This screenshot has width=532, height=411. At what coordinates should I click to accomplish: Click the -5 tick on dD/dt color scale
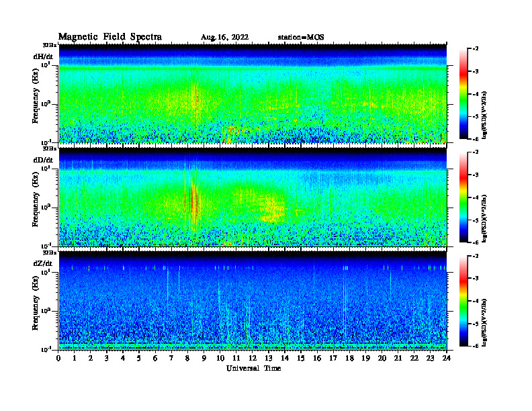[x=476, y=220]
